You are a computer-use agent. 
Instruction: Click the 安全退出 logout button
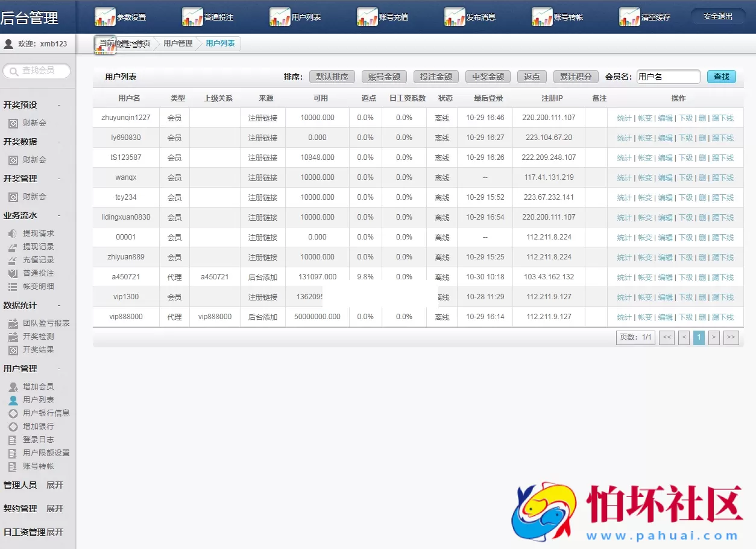718,16
